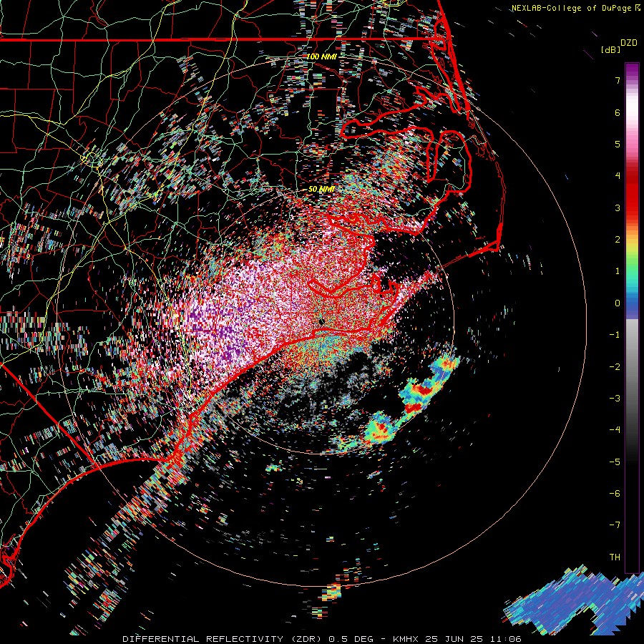Click the 7 dB value on color scale
The width and height of the screenshot is (644, 644).
618,80
